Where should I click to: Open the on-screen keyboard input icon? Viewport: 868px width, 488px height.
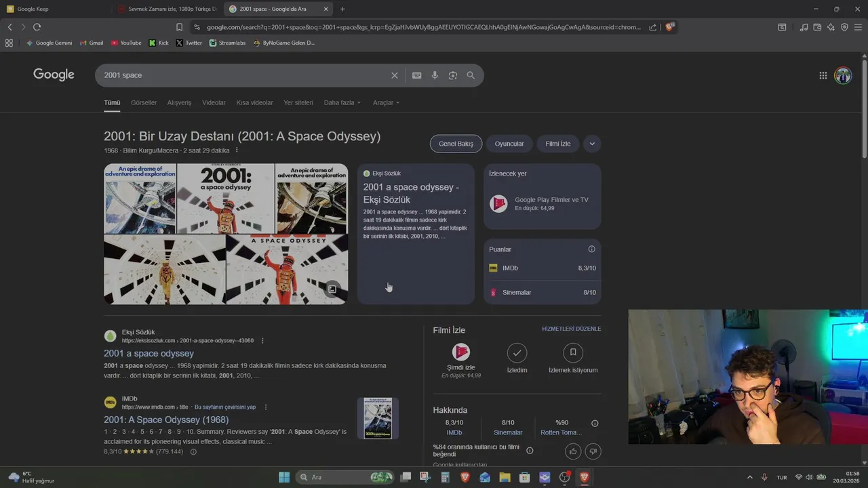point(416,75)
